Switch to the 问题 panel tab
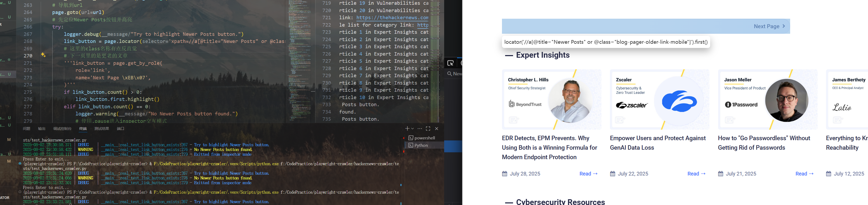 point(27,129)
